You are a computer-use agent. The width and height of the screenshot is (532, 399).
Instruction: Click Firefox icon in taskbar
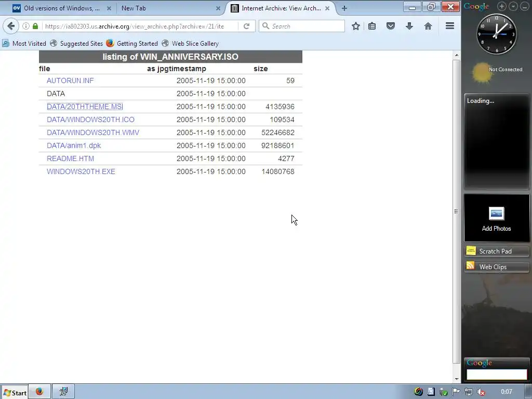click(x=39, y=392)
